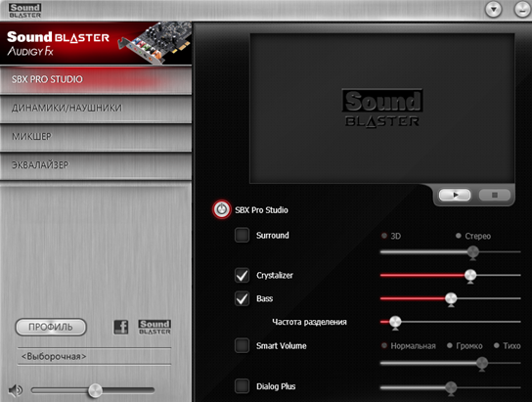Enable the Smart Volume checkbox
The image size is (532, 402).
click(x=242, y=345)
